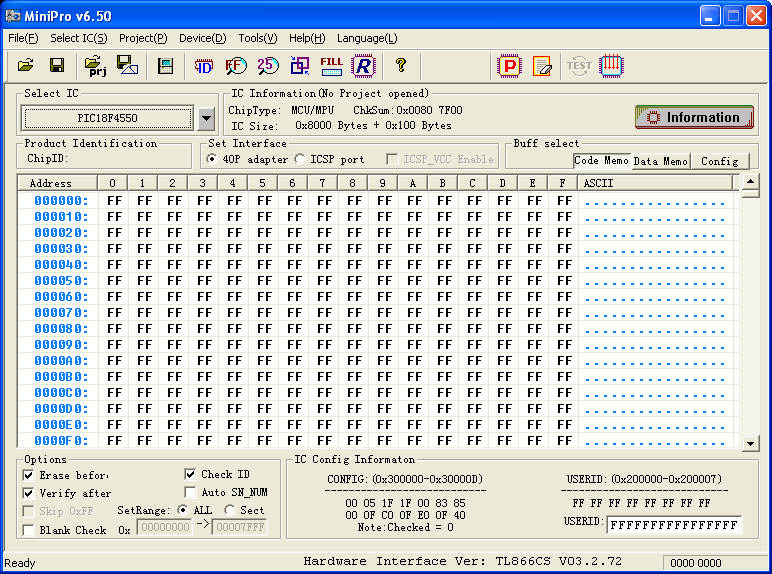
Task: Toggle the Erase before checkbox
Action: (x=29, y=475)
